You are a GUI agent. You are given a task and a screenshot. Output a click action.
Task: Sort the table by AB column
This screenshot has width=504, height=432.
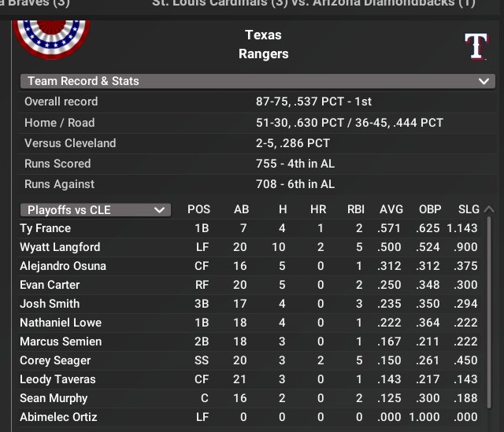tap(242, 209)
